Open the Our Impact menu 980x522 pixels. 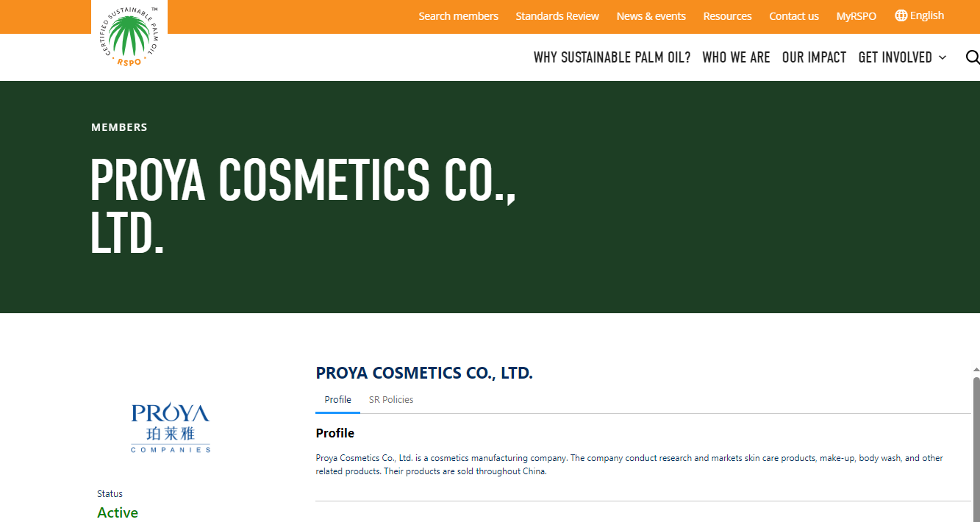point(814,57)
